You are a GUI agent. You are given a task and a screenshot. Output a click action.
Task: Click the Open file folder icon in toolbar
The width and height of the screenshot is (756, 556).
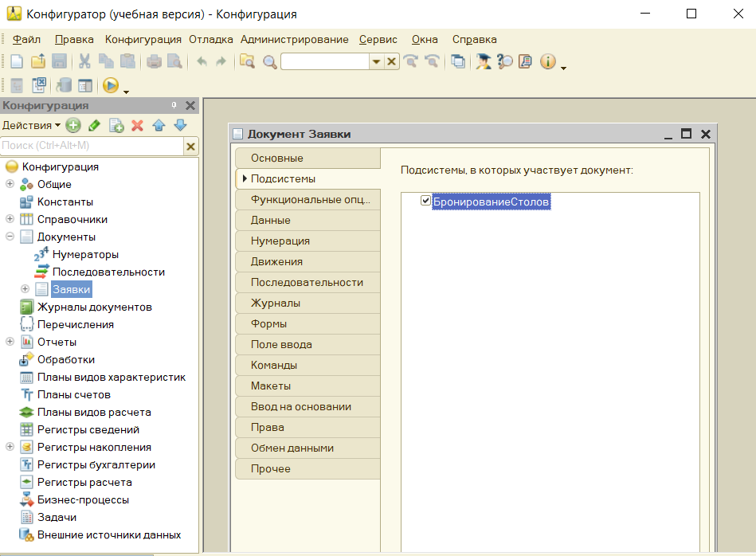tap(37, 61)
